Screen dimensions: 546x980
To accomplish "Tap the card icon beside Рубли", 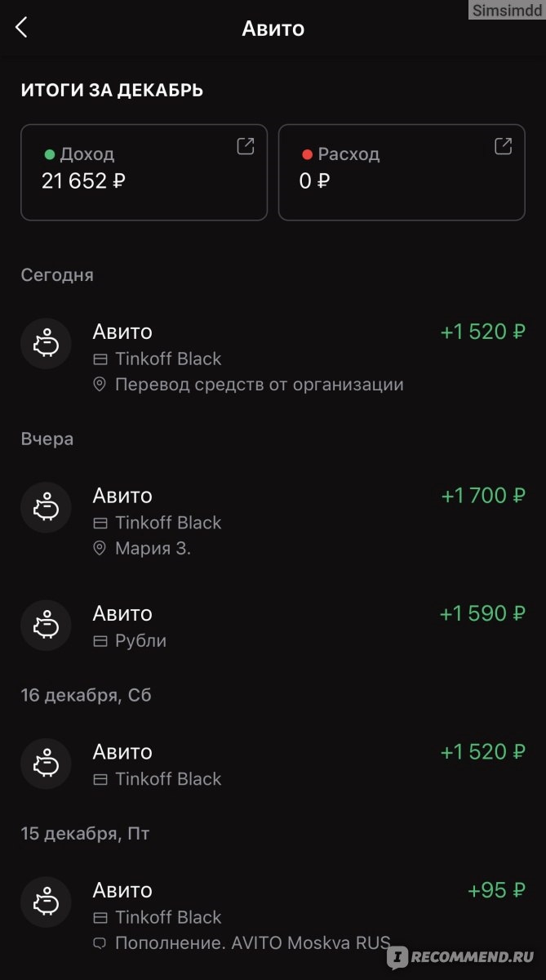I will click(x=100, y=641).
